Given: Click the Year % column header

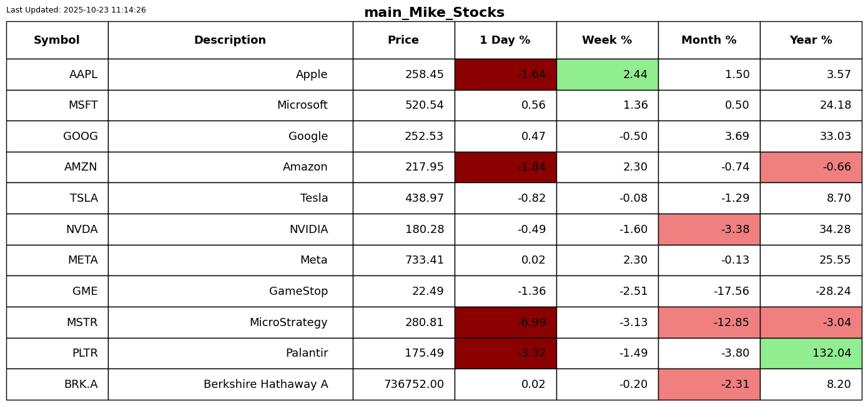Looking at the screenshot, I should pos(811,41).
